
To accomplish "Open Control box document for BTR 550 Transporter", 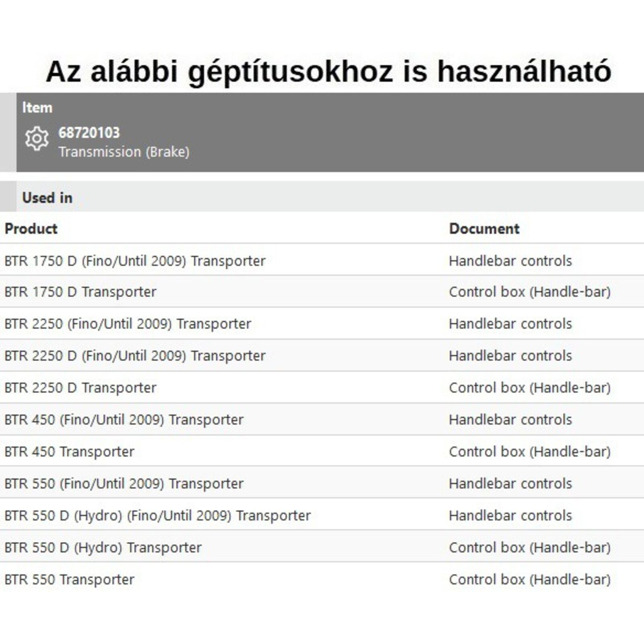I will [x=529, y=580].
